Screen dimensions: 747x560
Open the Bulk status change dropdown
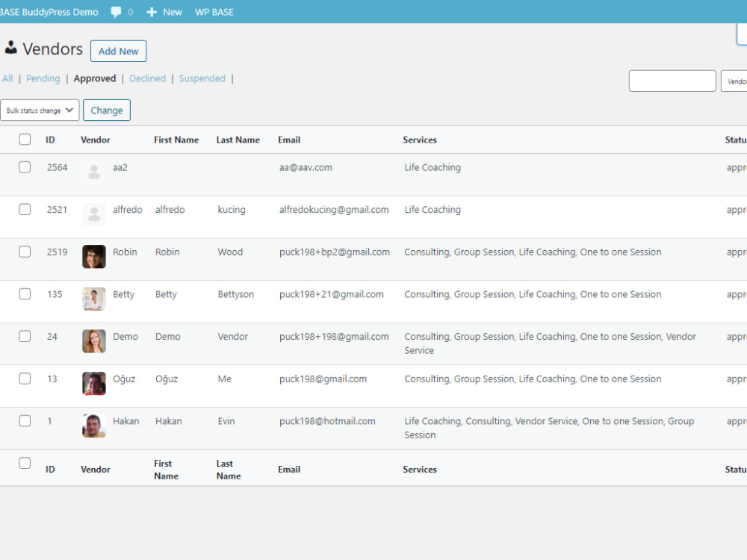coord(40,110)
